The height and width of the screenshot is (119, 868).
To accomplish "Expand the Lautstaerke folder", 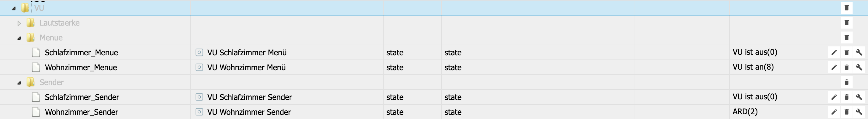I will point(19,23).
